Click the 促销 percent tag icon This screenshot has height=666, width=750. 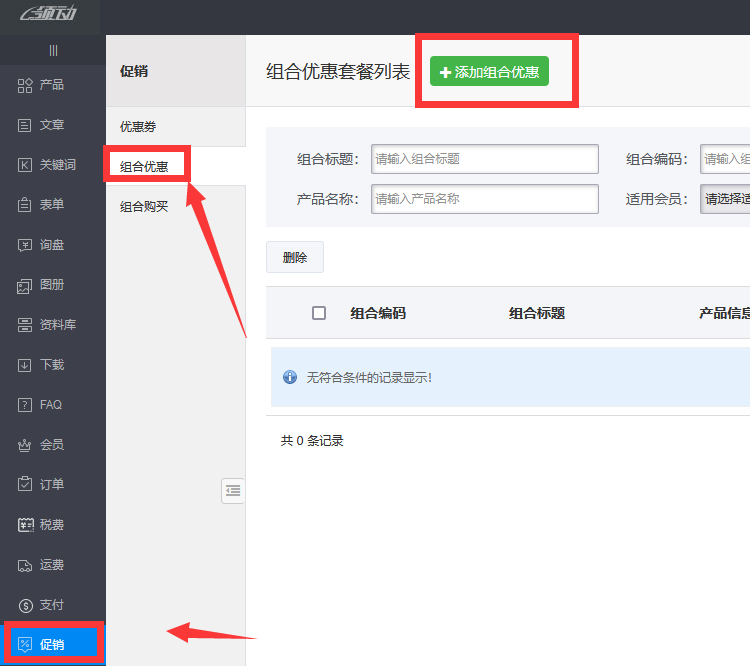click(25, 644)
